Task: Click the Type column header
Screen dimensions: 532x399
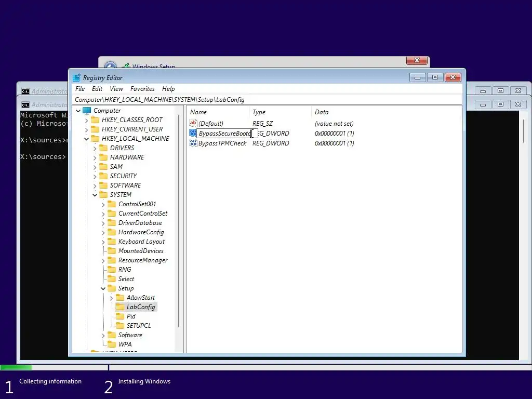Action: tap(280, 112)
